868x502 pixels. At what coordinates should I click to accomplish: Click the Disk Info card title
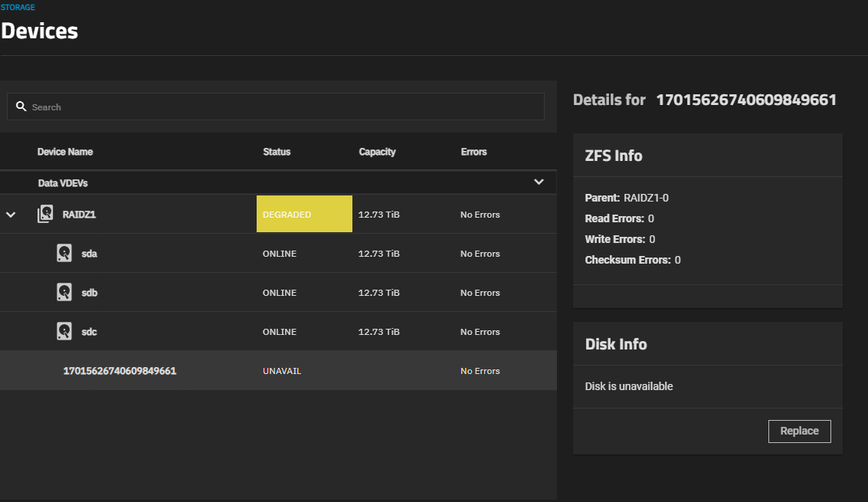click(616, 344)
